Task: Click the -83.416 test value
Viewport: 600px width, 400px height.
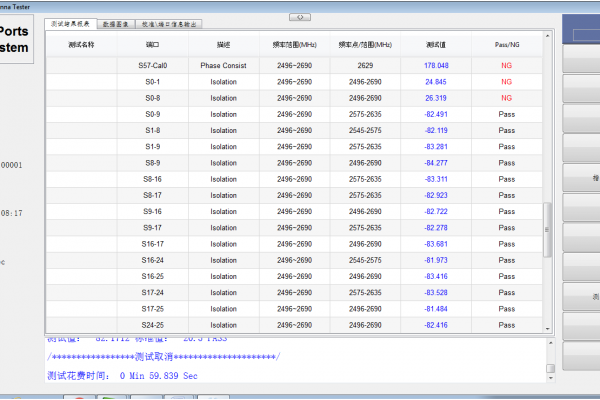Action: click(x=436, y=276)
